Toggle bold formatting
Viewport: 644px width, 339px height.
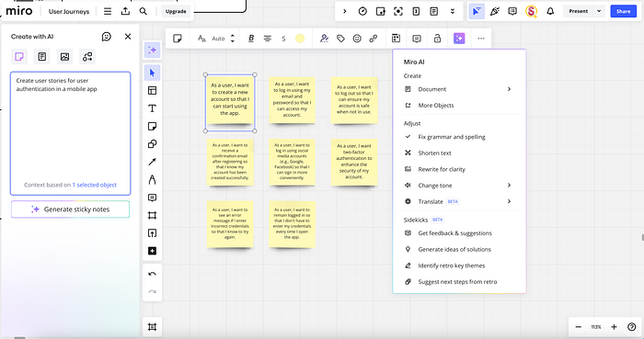(x=251, y=39)
